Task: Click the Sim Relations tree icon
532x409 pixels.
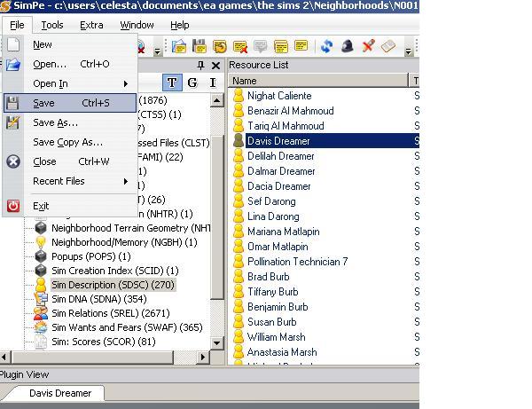Action: coord(41,313)
